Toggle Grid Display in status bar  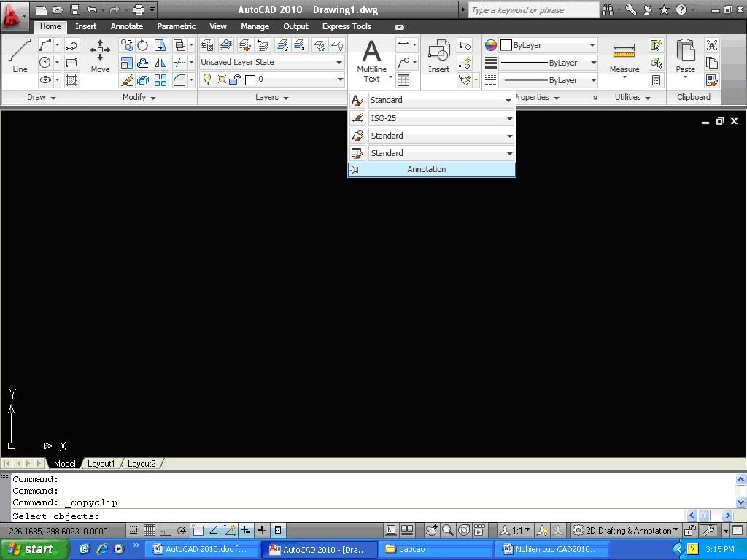point(150,530)
